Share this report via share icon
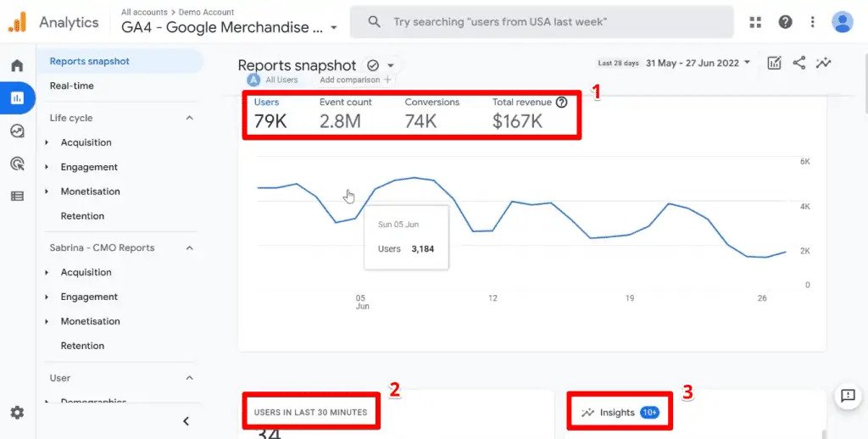 [798, 63]
